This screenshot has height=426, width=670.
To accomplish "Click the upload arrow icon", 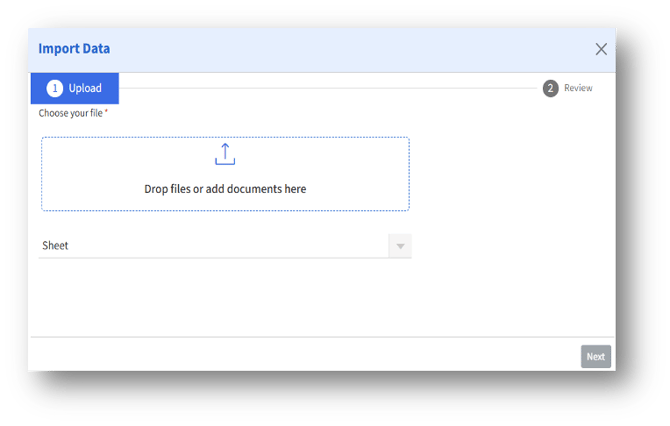I will coord(225,155).
